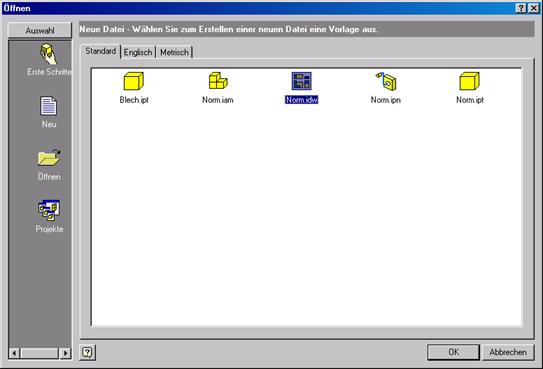This screenshot has height=369, width=543.
Task: Click the sidebar scrollbar right arrow
Action: [x=65, y=353]
